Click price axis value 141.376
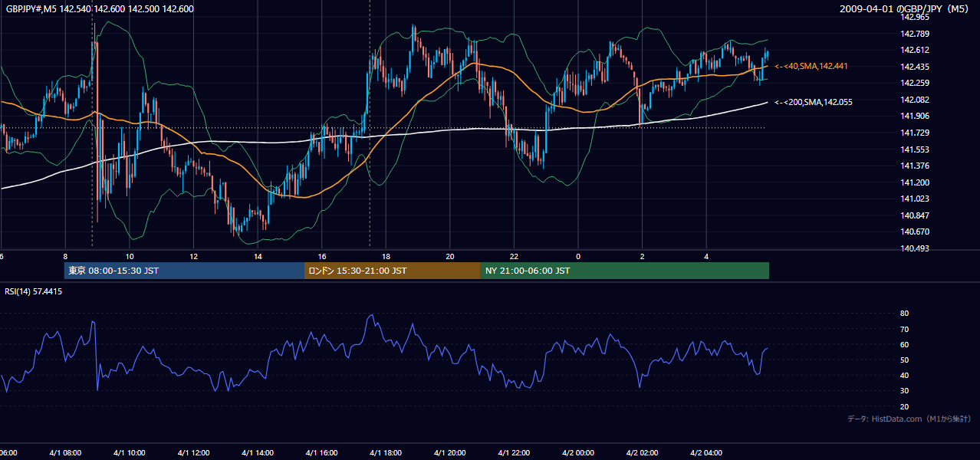The width and height of the screenshot is (980, 460). click(x=914, y=166)
